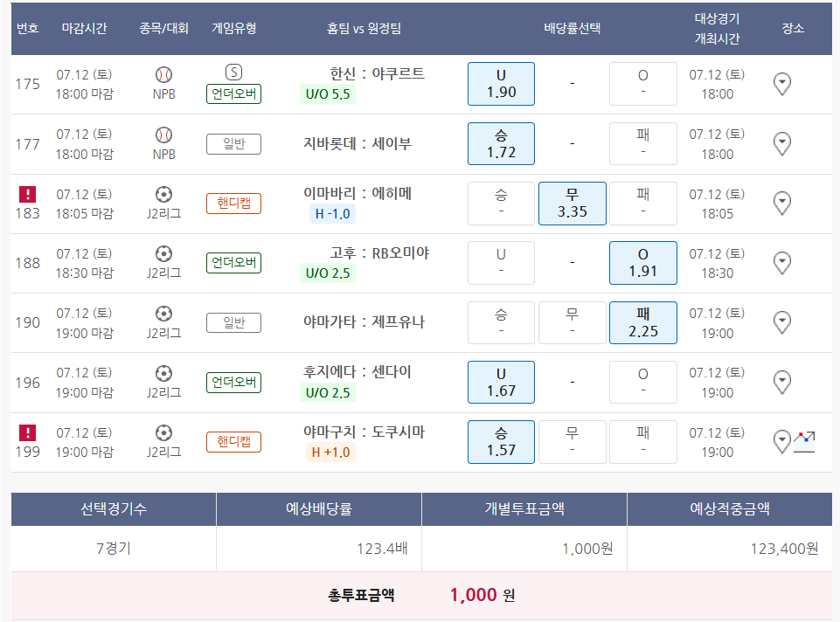This screenshot has height=622, width=840.
Task: Open the trend chart icon for match 199
Action: coord(804,441)
